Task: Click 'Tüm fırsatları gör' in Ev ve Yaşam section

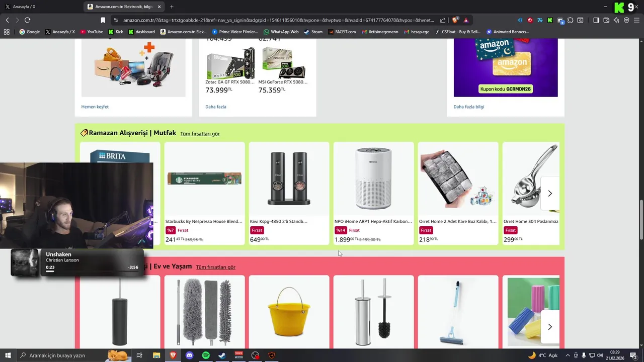Action: (x=215, y=267)
